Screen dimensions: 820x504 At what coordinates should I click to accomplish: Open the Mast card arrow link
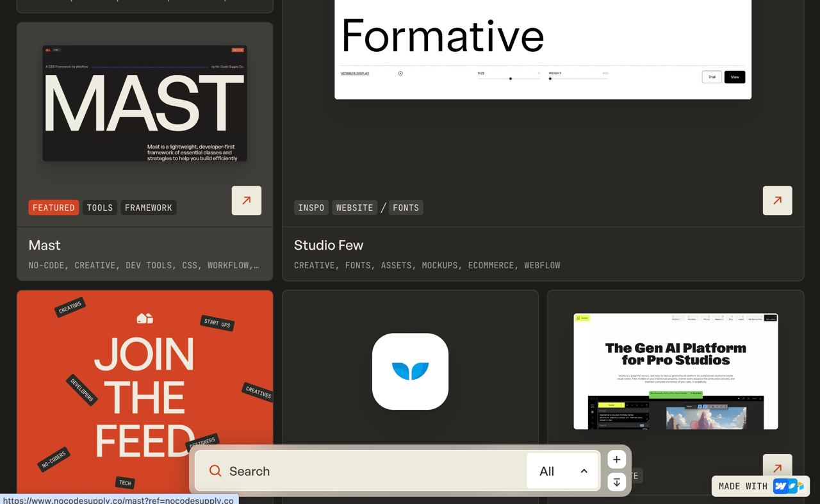tap(247, 200)
